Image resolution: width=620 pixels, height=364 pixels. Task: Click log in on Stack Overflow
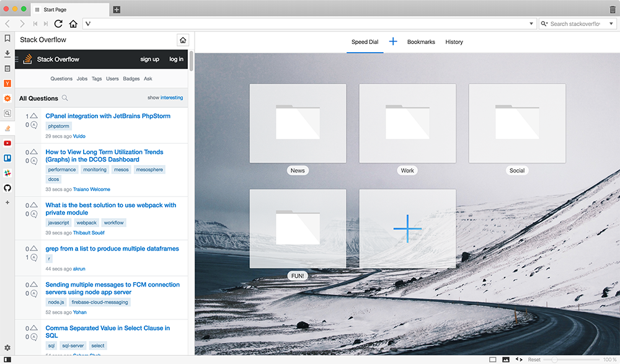pyautogui.click(x=176, y=60)
